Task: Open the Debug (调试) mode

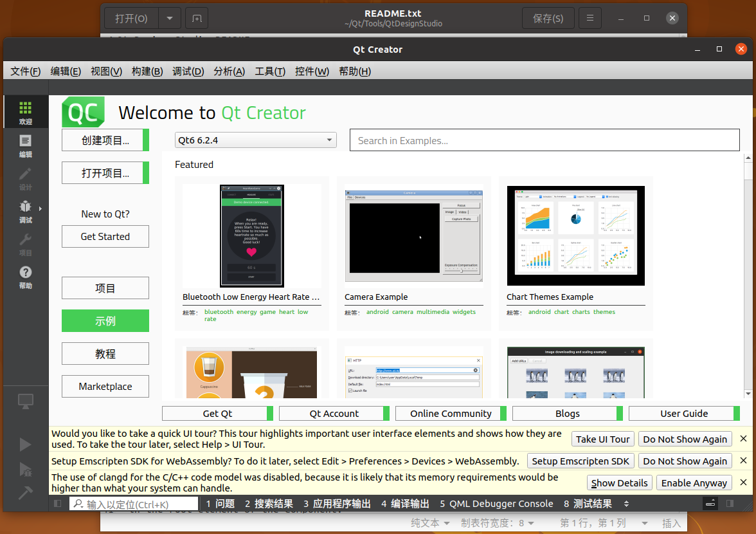Action: (26, 211)
